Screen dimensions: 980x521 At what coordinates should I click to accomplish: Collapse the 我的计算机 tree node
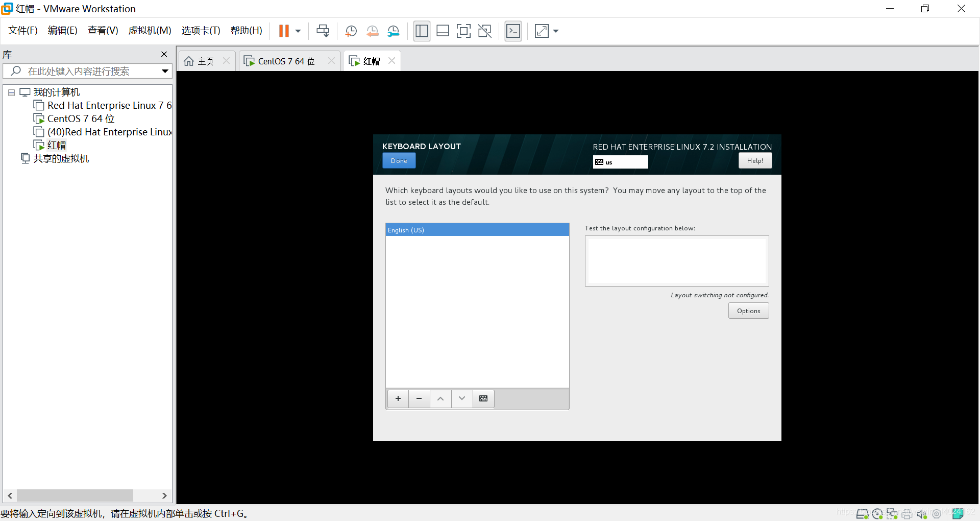click(11, 93)
